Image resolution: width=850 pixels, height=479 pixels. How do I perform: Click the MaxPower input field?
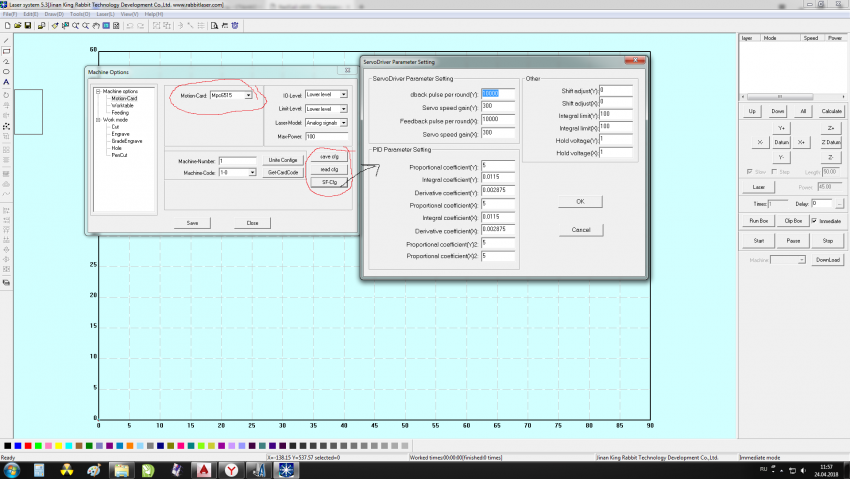tap(326, 137)
